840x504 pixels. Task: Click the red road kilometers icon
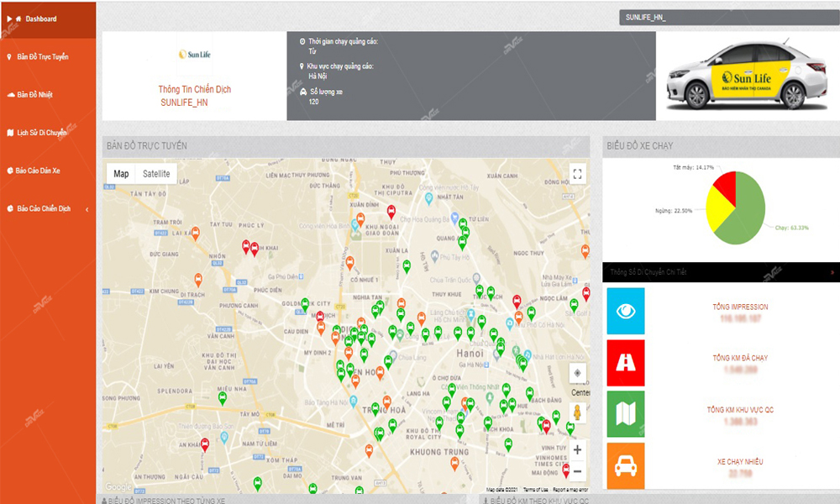pos(626,363)
